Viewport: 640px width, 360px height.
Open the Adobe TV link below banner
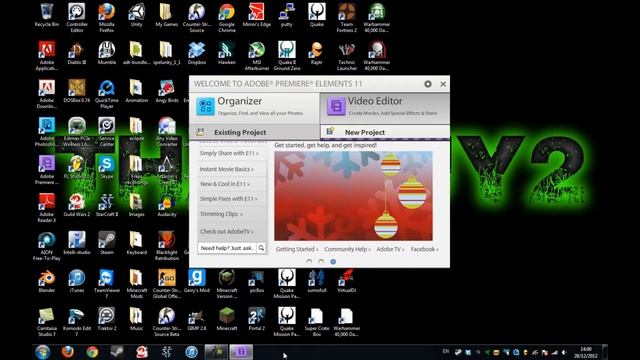pyautogui.click(x=390, y=249)
